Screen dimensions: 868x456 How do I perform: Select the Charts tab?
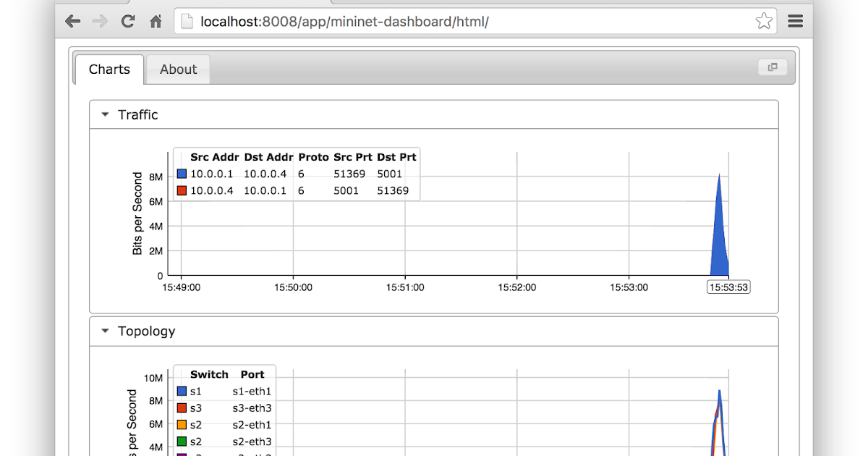pyautogui.click(x=109, y=69)
